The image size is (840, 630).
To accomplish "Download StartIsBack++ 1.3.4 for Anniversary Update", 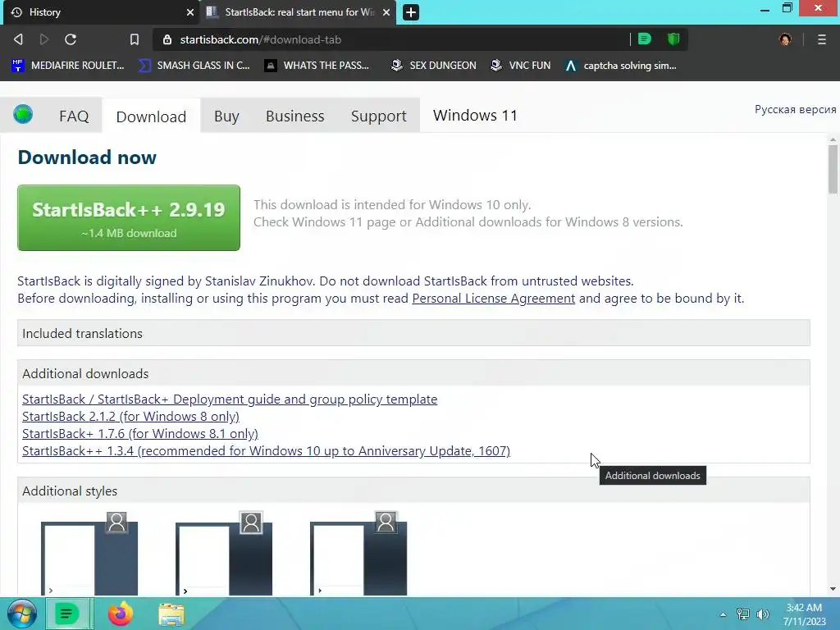I will [267, 450].
